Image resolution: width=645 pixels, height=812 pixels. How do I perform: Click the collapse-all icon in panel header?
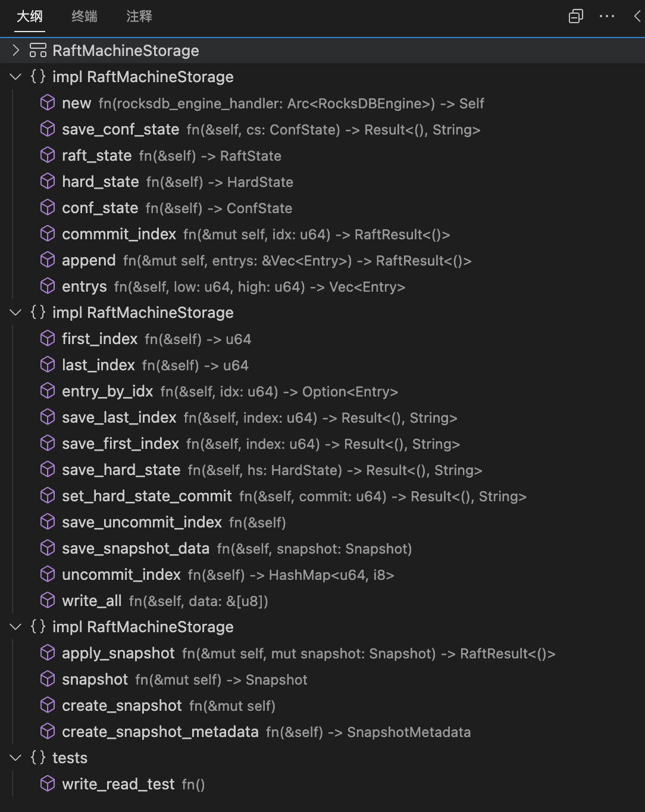[575, 16]
